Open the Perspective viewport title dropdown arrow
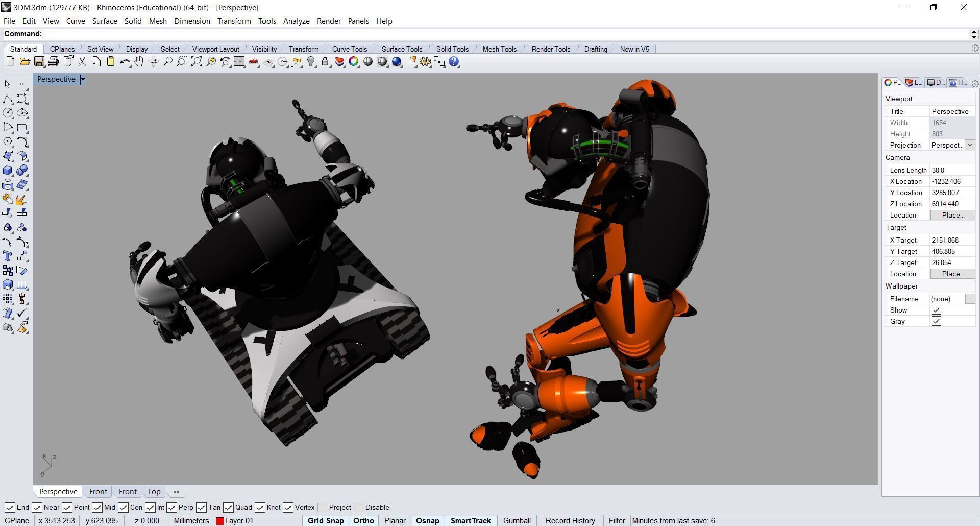980x526 pixels. [83, 79]
